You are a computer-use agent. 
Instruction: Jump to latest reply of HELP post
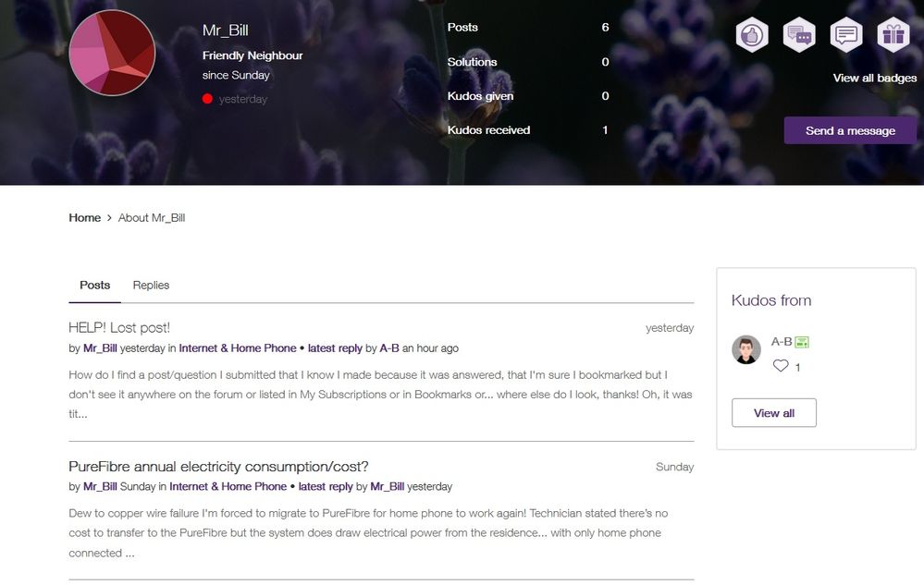click(x=330, y=348)
